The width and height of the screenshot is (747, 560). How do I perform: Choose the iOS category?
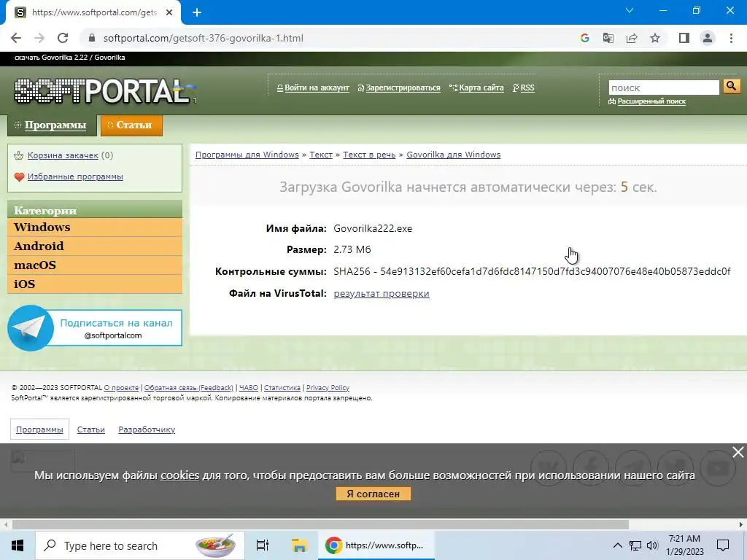tap(95, 284)
